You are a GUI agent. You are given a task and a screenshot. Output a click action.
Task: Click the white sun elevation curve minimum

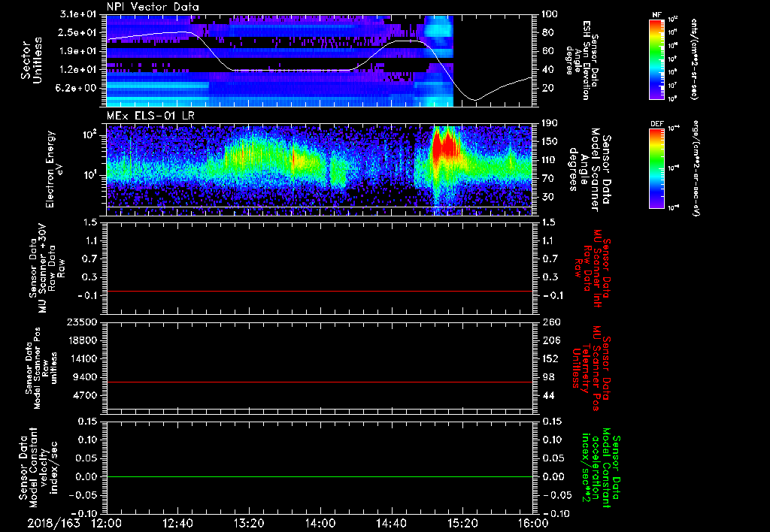coord(474,100)
